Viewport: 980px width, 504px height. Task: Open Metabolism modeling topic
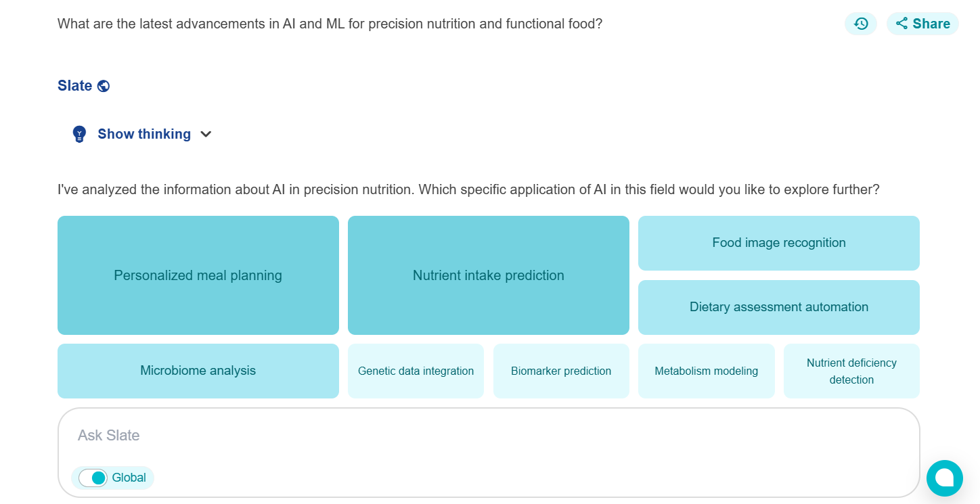coord(706,371)
